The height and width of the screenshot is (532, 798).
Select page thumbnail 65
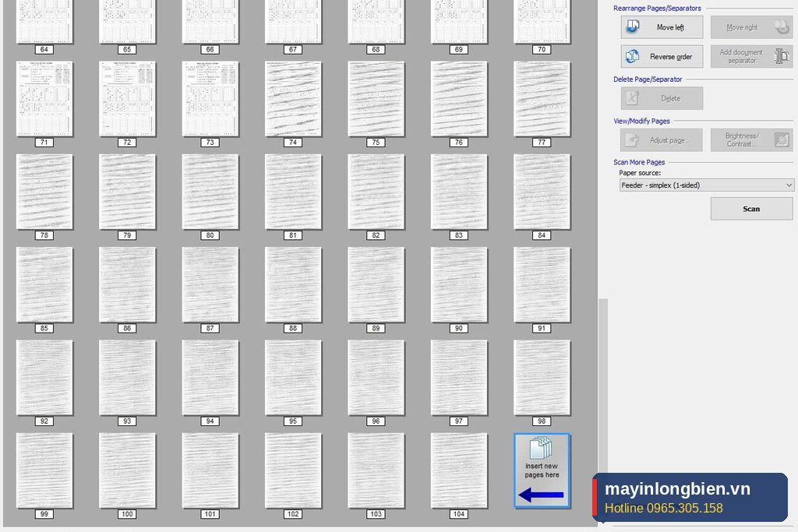(x=127, y=21)
